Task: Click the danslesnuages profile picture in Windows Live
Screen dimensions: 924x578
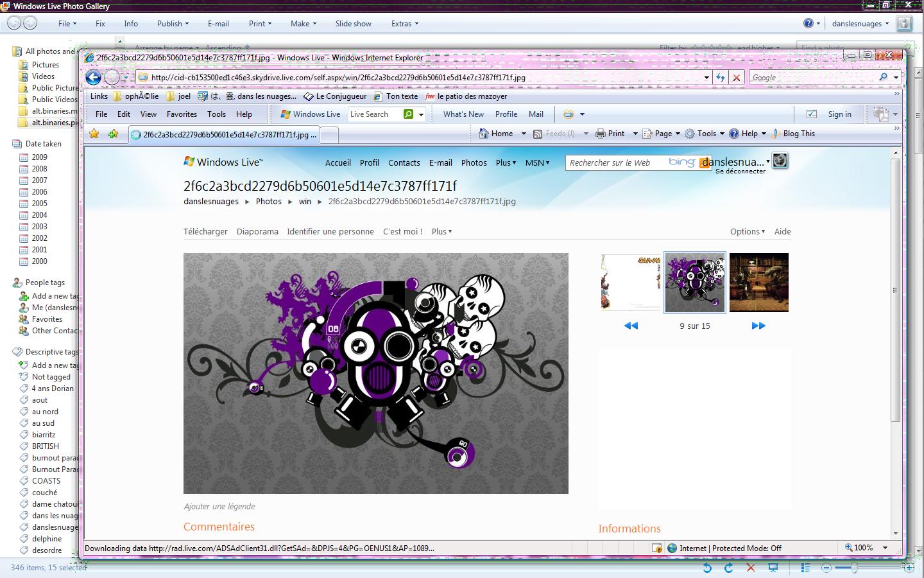Action: pyautogui.click(x=780, y=161)
